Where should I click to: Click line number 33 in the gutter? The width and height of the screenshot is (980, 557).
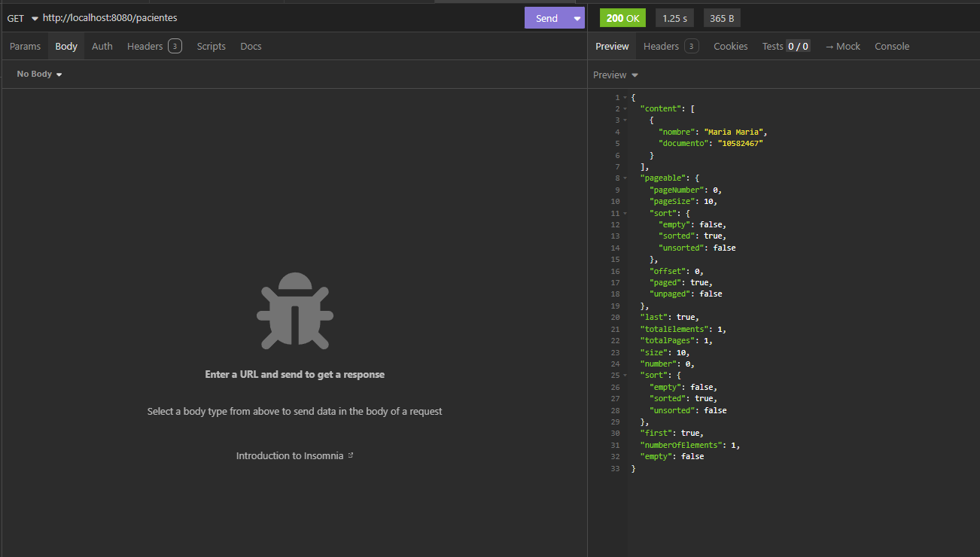[x=614, y=468]
